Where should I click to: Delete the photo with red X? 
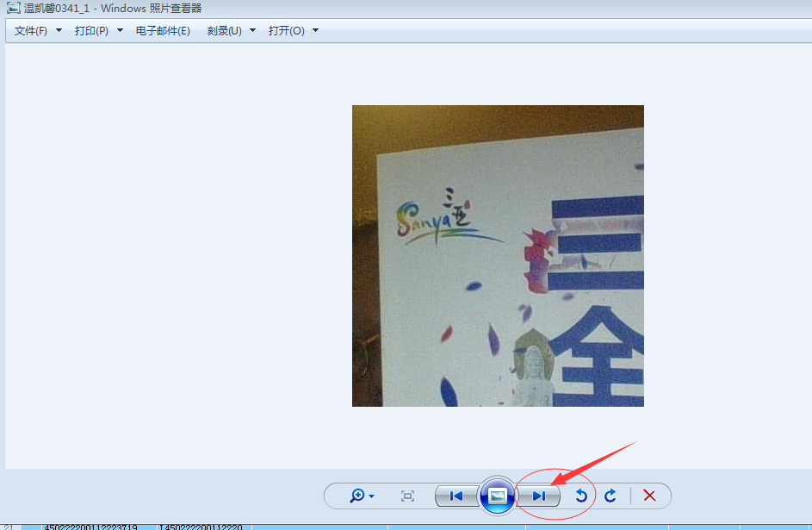[649, 496]
